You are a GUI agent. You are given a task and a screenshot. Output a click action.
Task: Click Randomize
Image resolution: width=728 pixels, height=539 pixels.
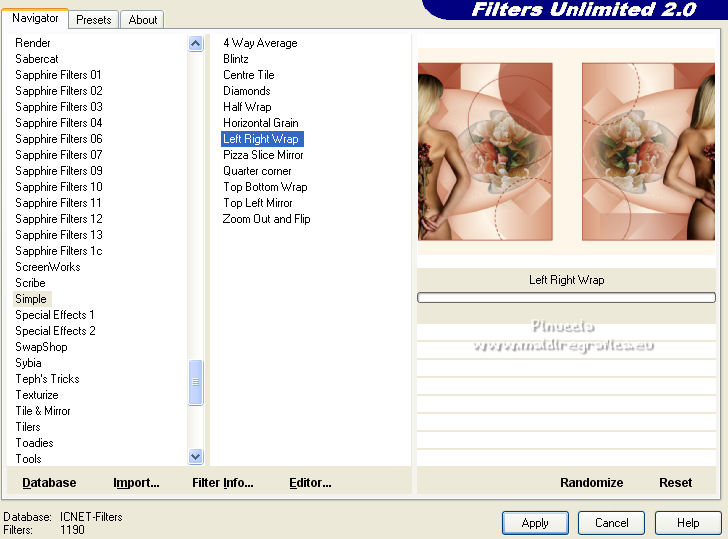pyautogui.click(x=592, y=483)
